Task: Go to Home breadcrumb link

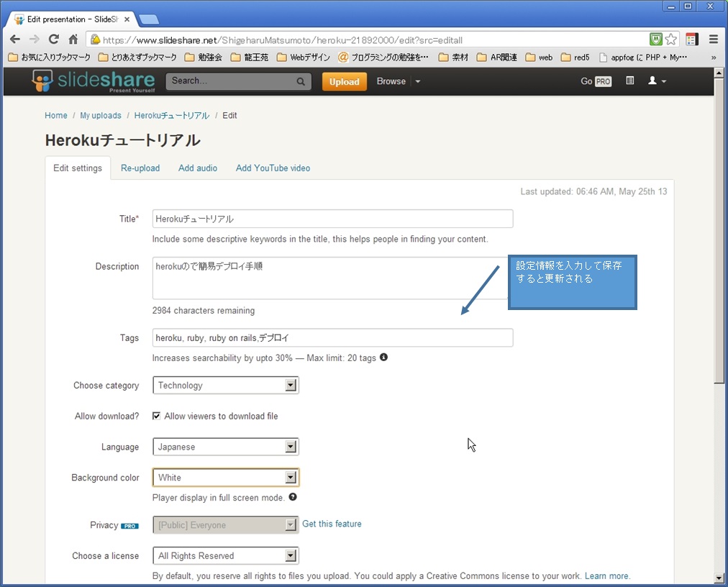Action: [x=55, y=115]
